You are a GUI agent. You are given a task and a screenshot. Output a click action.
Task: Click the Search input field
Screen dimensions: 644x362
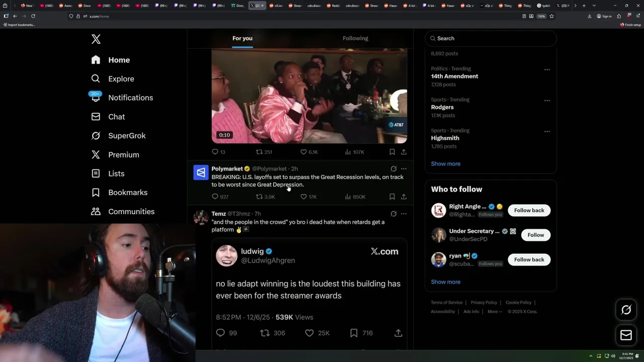(491, 38)
